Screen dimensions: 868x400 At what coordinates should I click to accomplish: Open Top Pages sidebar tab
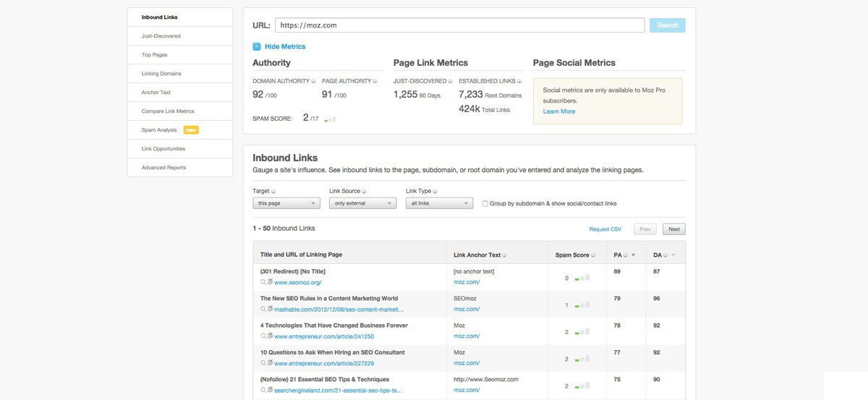coord(180,55)
